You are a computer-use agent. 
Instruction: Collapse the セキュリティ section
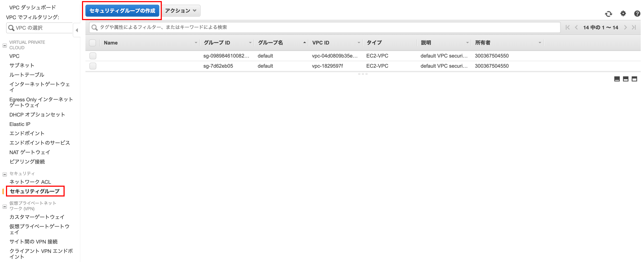[5, 174]
